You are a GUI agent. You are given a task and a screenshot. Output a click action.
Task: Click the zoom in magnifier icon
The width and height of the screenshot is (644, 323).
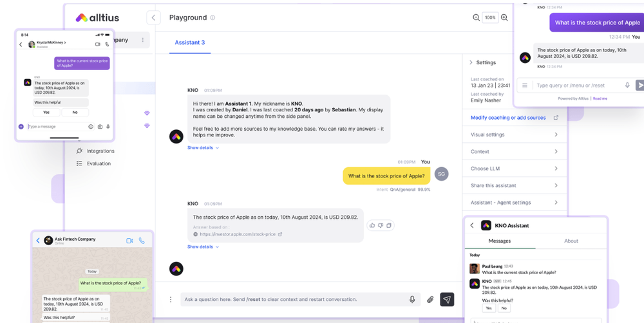(x=504, y=18)
